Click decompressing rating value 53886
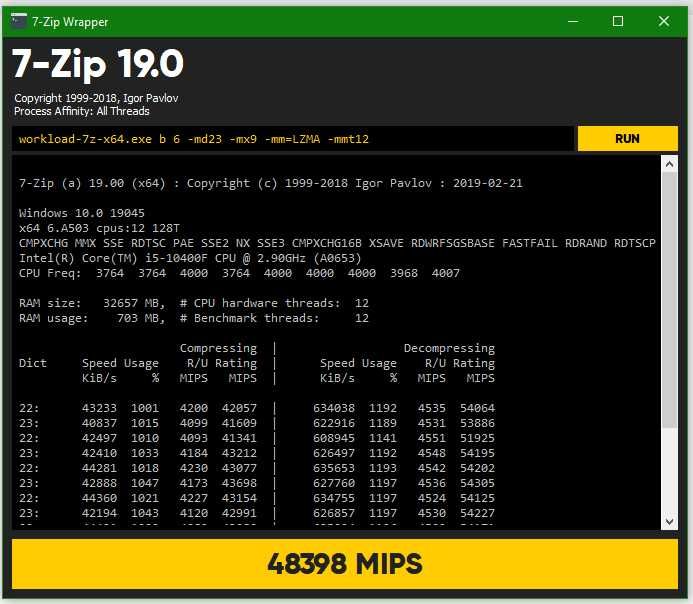 pos(477,423)
